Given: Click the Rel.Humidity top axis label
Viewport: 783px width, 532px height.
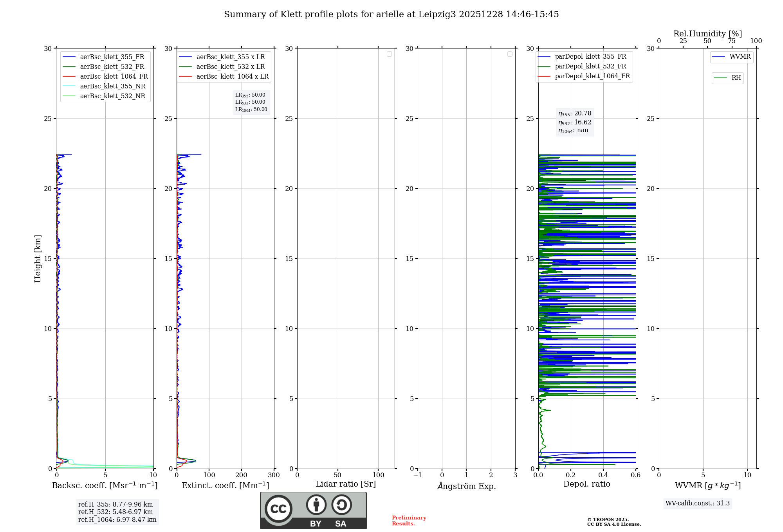Looking at the screenshot, I should point(707,34).
